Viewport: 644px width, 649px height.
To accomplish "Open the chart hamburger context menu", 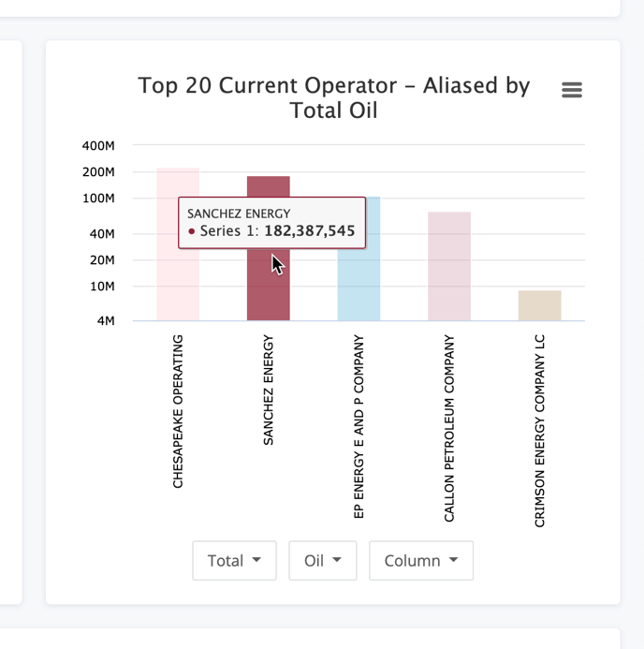I will click(572, 89).
